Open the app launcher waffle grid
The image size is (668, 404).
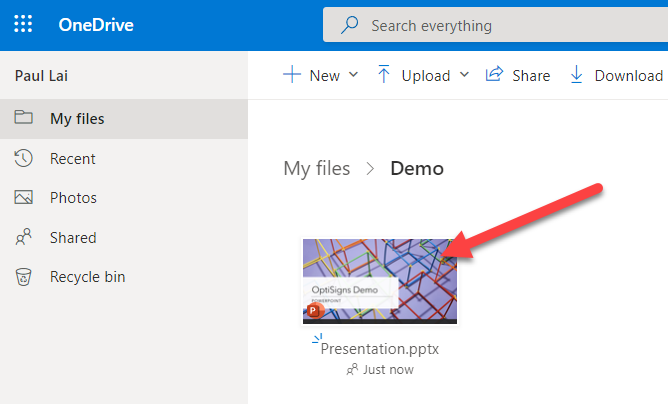click(x=23, y=24)
